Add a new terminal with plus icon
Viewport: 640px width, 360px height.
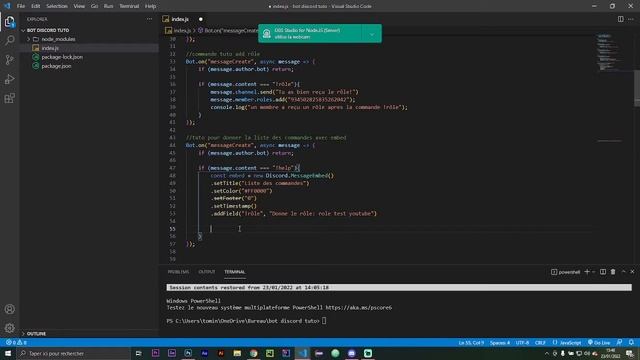[x=587, y=272]
